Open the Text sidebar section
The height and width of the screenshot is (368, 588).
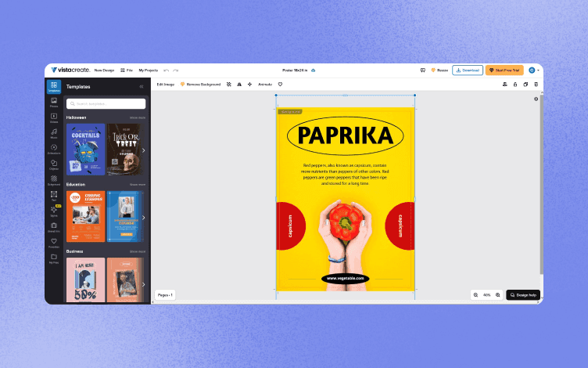pos(54,196)
